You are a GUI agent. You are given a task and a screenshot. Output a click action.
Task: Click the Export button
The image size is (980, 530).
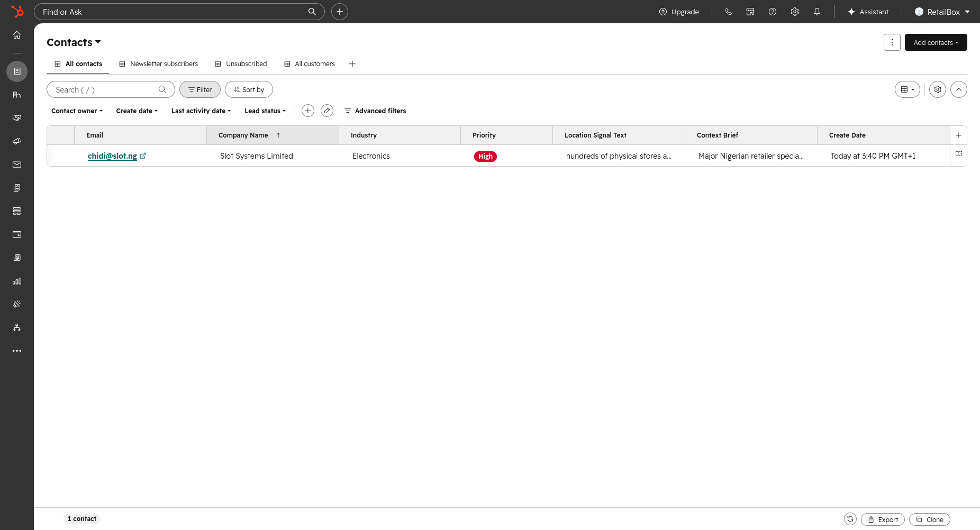(x=883, y=519)
